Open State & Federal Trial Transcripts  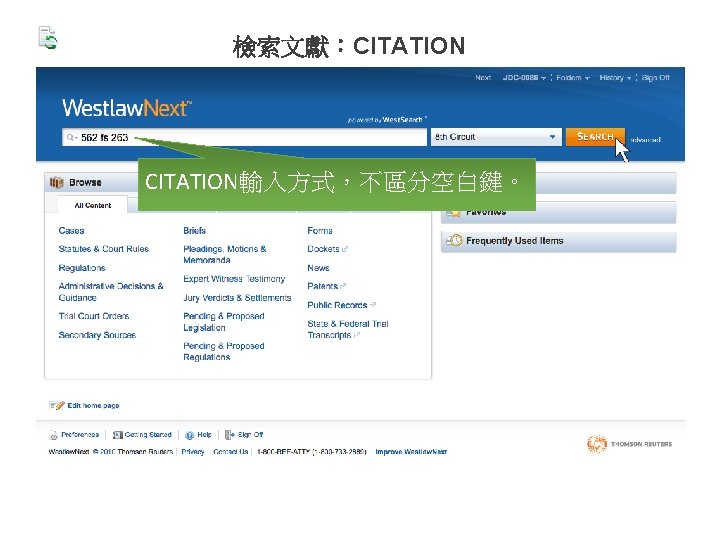(x=348, y=329)
